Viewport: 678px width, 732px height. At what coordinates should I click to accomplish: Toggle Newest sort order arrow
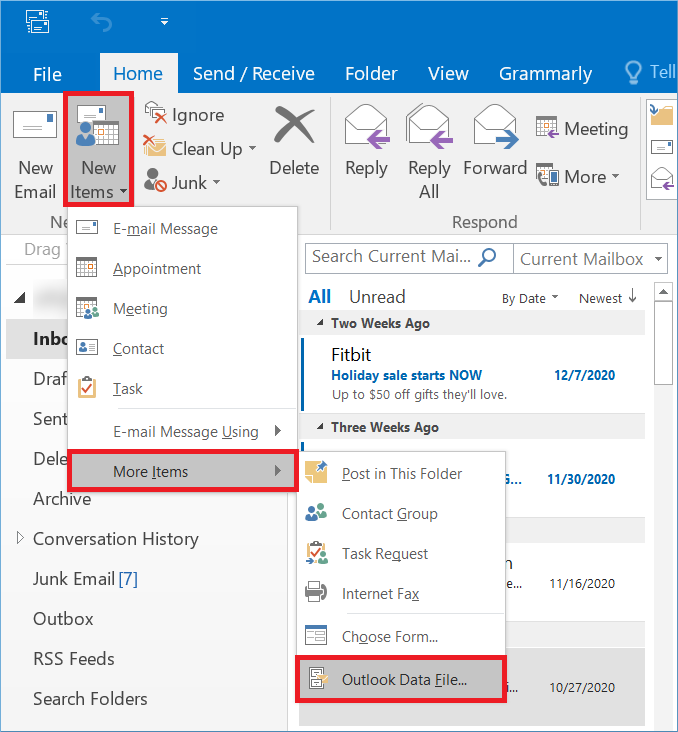pos(631,298)
